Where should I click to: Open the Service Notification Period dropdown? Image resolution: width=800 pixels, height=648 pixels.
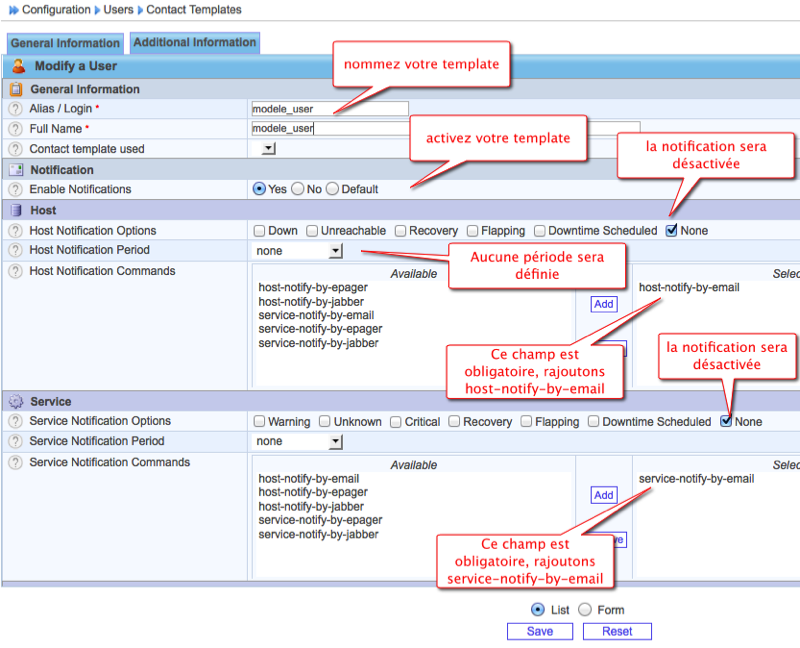click(335, 441)
